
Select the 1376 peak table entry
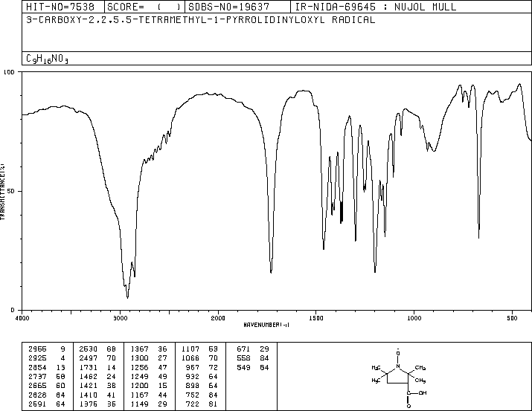97,404
